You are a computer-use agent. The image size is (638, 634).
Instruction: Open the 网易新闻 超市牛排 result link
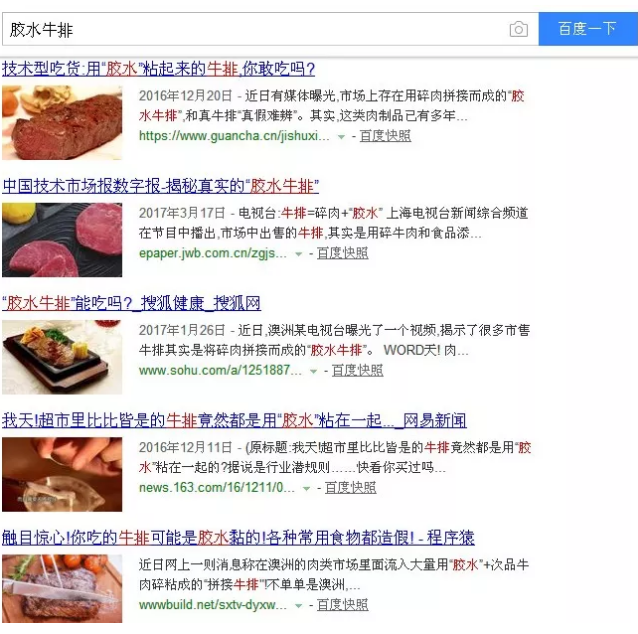pos(234,420)
